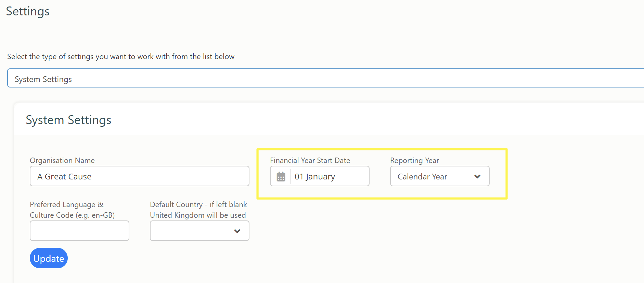Click the A Great Cause text

tap(64, 177)
